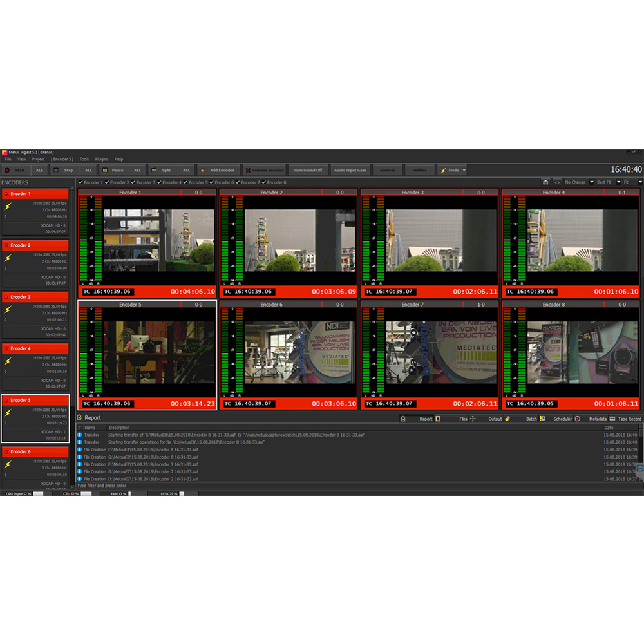This screenshot has width=644, height=644.
Task: Click the Pause icon in the toolbar
Action: click(105, 170)
